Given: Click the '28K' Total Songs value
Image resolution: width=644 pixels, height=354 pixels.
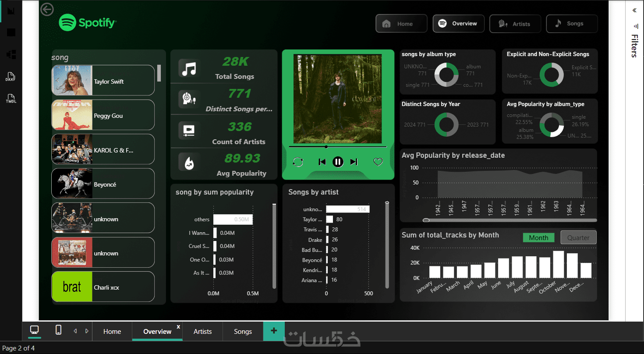Looking at the screenshot, I should (x=235, y=61).
